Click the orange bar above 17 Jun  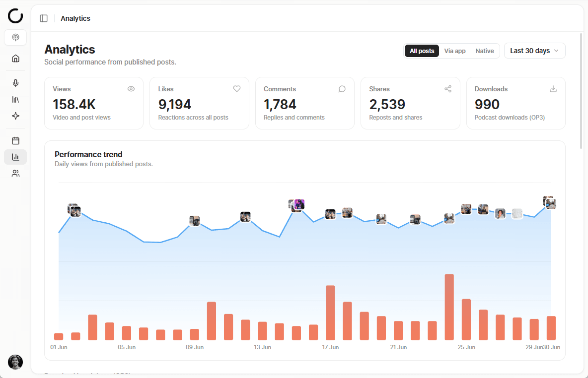coord(330,313)
